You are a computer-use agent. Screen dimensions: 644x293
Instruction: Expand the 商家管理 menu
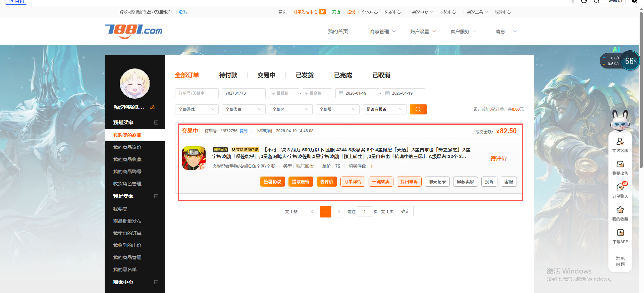(x=383, y=32)
